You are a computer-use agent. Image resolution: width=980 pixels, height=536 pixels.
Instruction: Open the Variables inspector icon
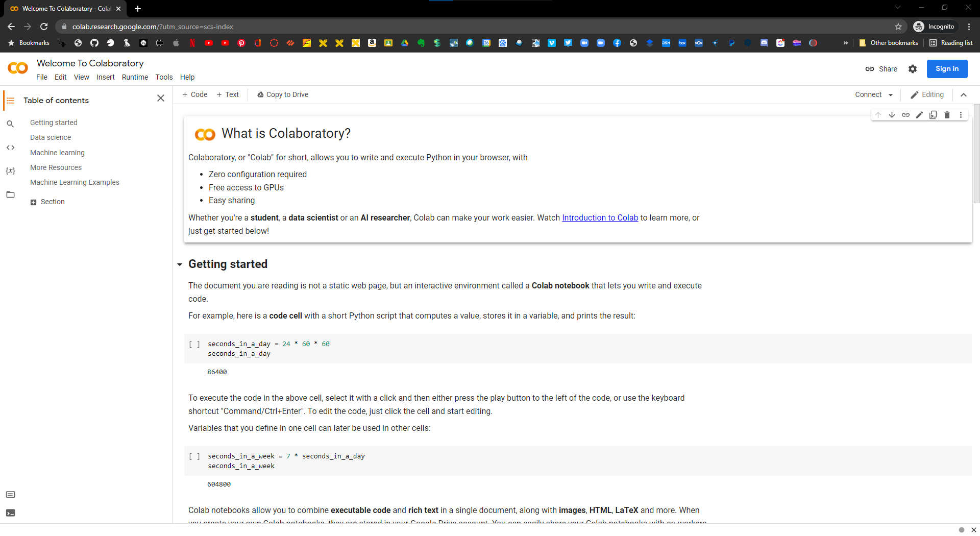click(10, 171)
